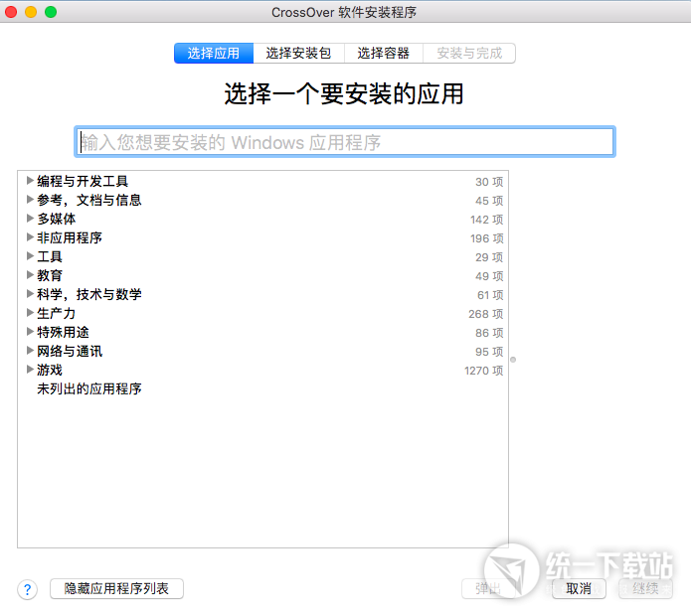Click the split divider handle dot

[513, 360]
